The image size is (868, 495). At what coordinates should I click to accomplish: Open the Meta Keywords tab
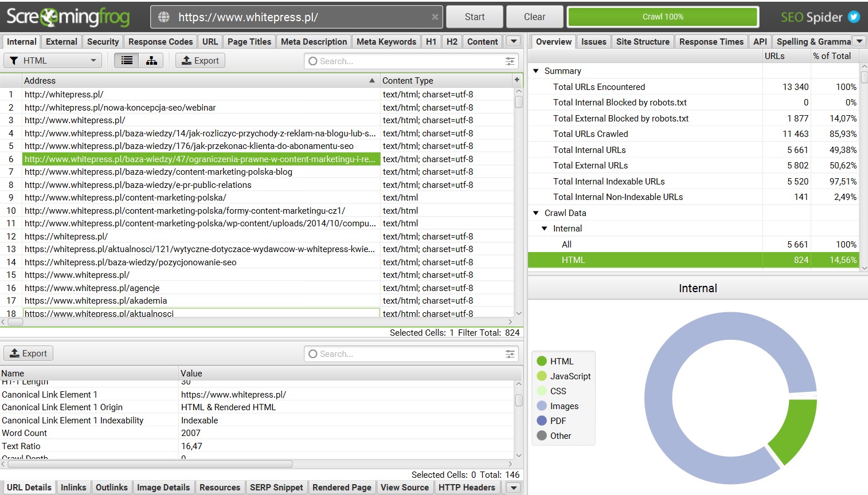(x=386, y=42)
